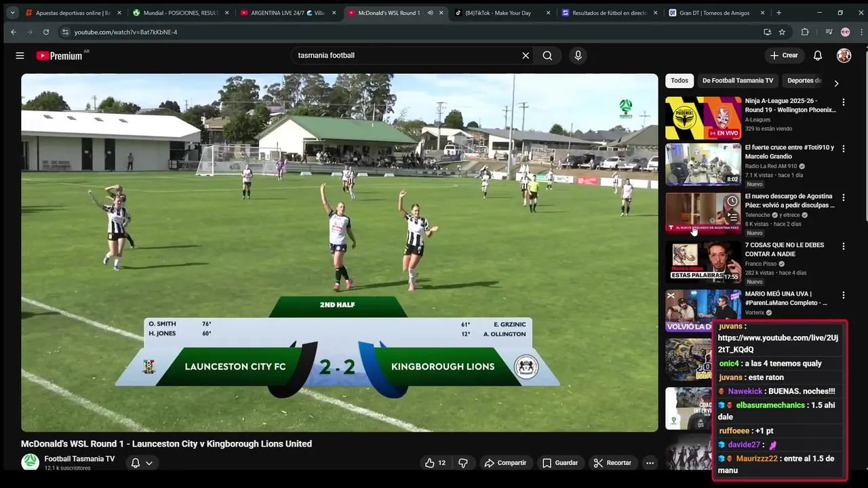Open Chrome three-dot menu
The image size is (868, 488).
tap(860, 32)
